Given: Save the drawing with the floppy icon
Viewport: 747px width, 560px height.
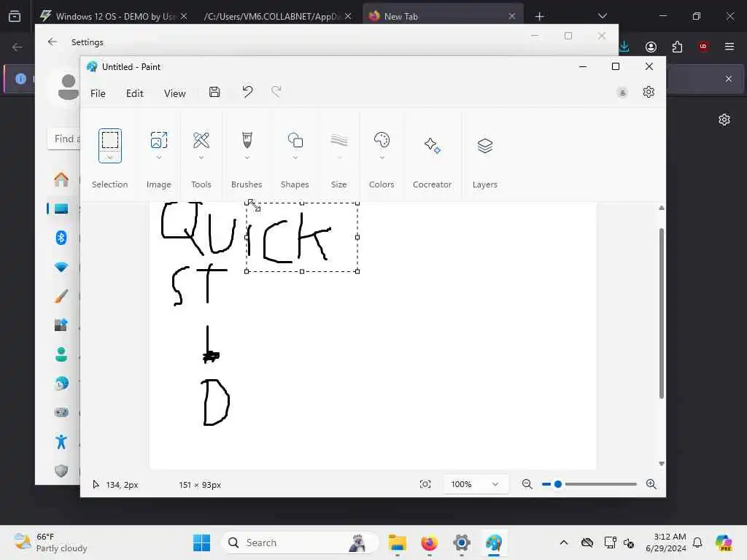Looking at the screenshot, I should point(214,92).
